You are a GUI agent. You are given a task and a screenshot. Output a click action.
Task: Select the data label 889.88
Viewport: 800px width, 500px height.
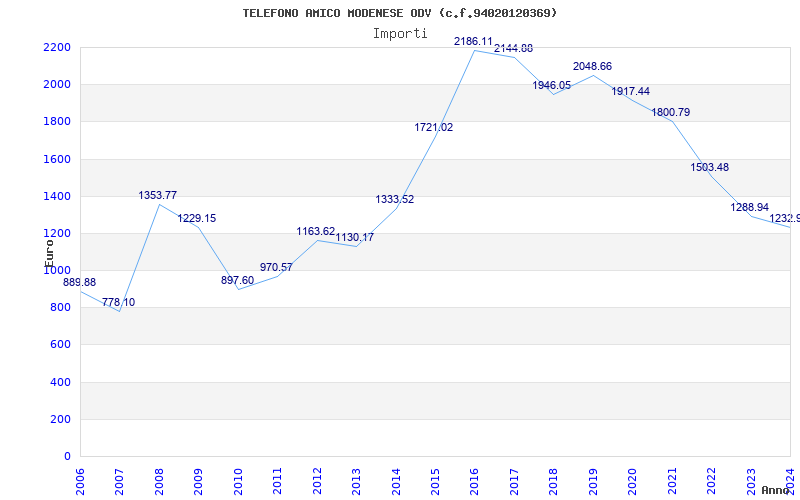pos(79,283)
